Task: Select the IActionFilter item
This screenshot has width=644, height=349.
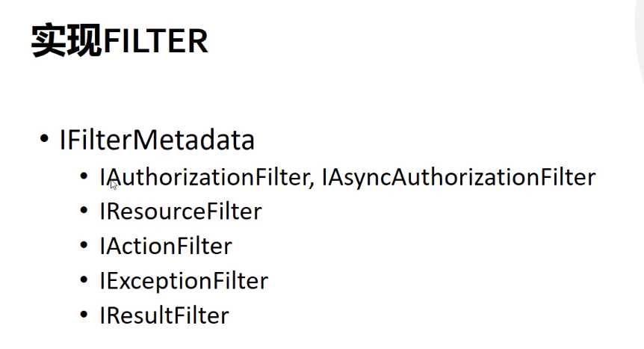Action: (166, 246)
